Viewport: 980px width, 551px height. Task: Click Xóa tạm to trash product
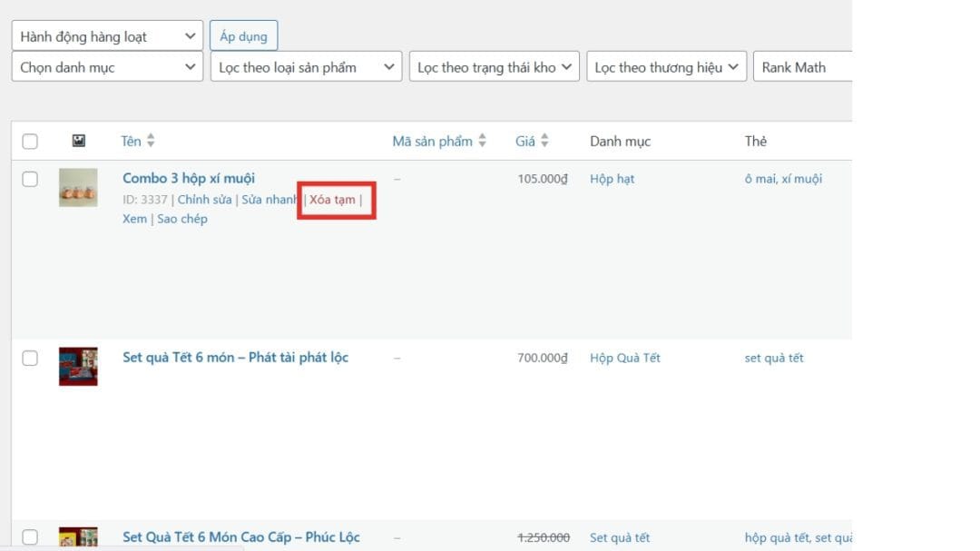tap(332, 200)
